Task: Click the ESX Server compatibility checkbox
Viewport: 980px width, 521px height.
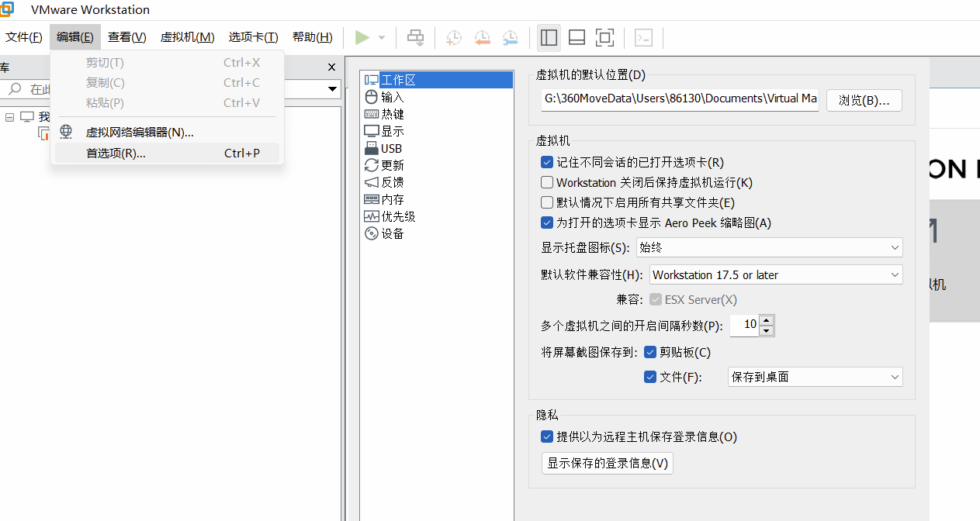Action: tap(656, 299)
